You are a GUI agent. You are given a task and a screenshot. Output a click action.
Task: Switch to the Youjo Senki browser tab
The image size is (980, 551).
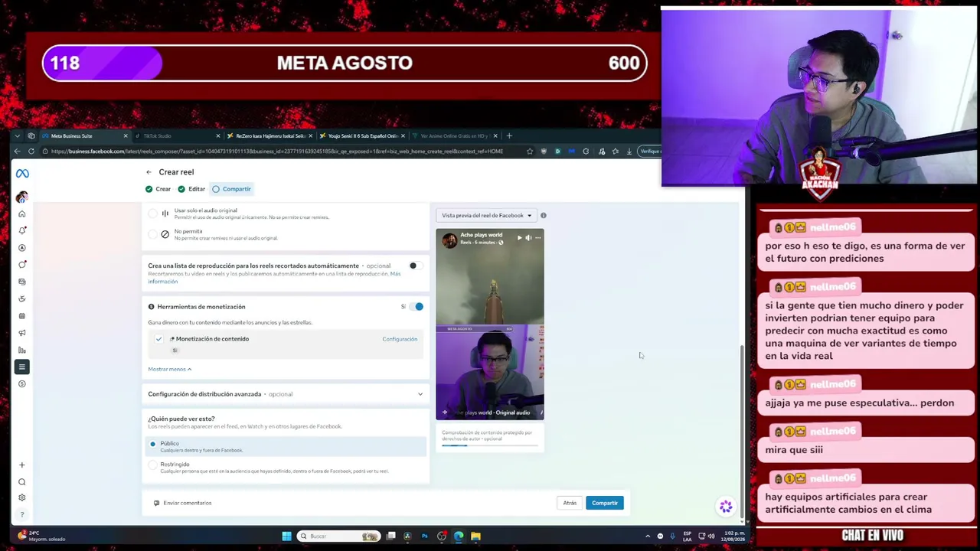[x=361, y=136]
